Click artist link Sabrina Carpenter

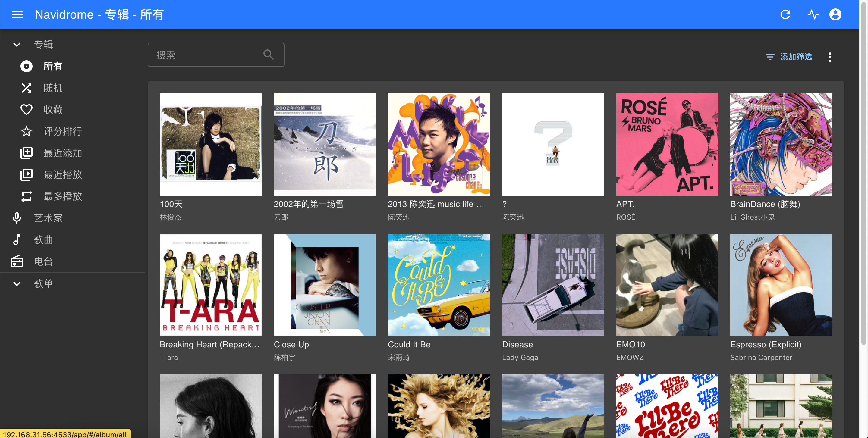point(761,358)
